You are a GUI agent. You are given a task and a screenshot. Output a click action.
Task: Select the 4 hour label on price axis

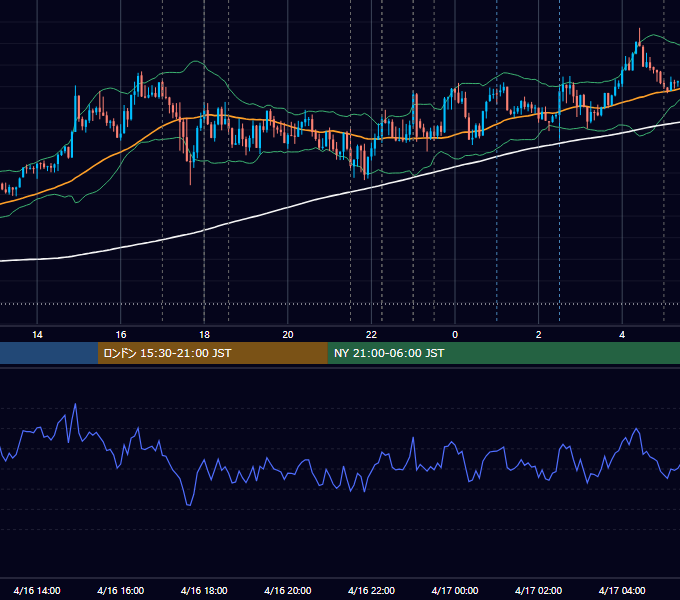(x=622, y=335)
